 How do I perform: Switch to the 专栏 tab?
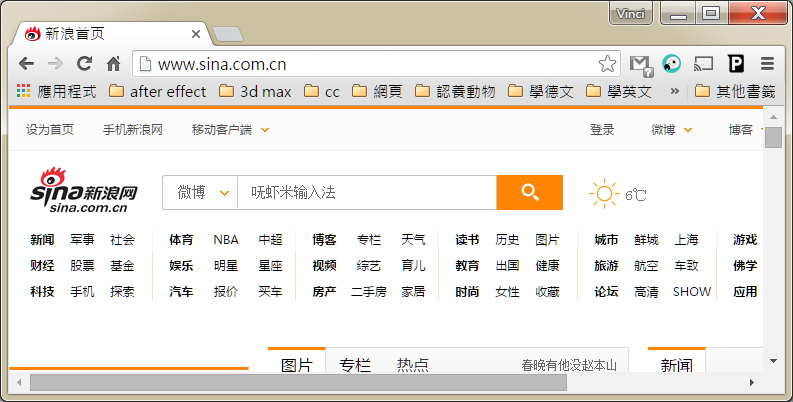tap(355, 365)
